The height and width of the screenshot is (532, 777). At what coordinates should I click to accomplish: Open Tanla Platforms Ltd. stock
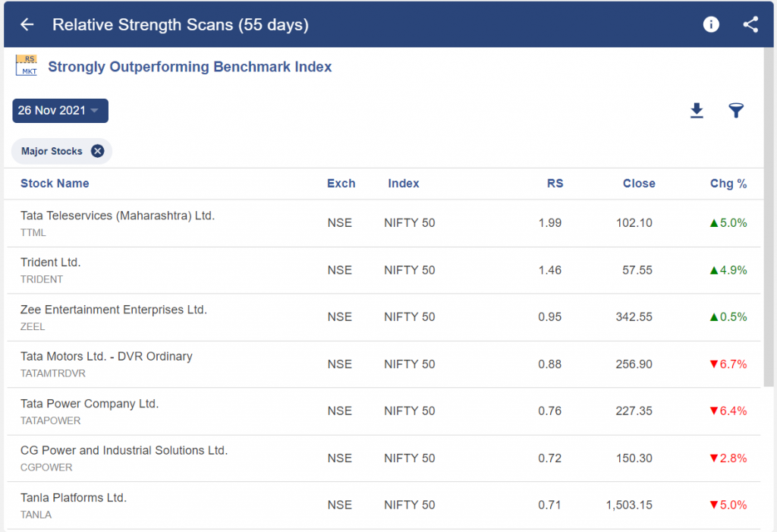pyautogui.click(x=74, y=497)
